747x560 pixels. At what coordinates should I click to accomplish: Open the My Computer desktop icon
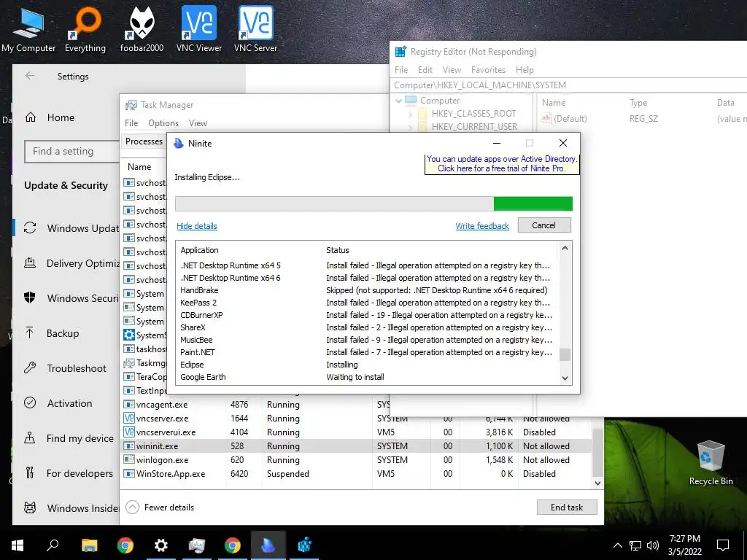tap(28, 30)
